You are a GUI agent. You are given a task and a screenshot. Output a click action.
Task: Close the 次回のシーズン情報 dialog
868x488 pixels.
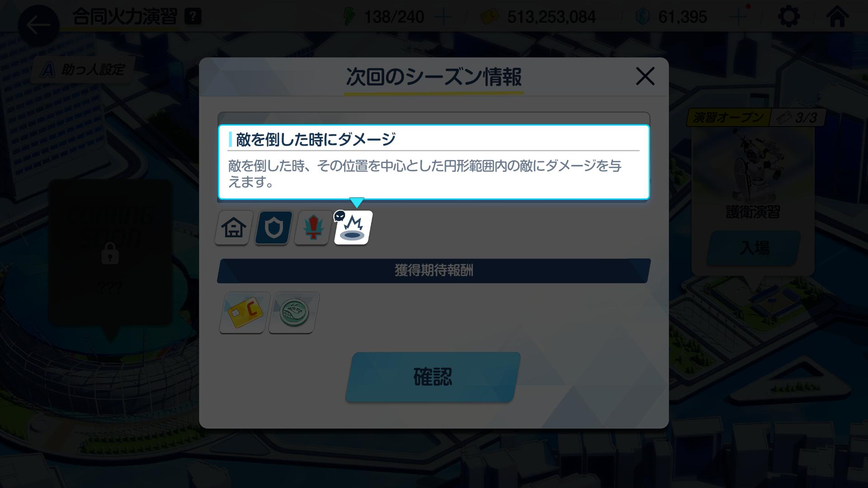(x=645, y=76)
